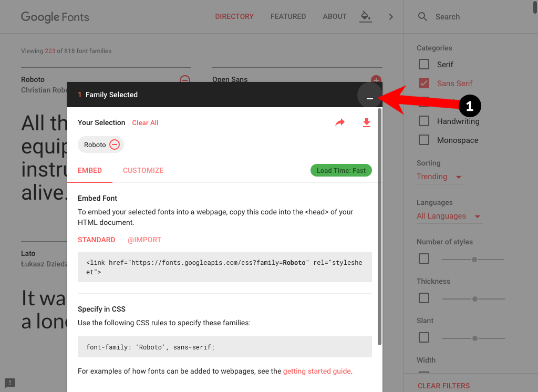
Task: Open the DIRECTORY page
Action: [234, 16]
